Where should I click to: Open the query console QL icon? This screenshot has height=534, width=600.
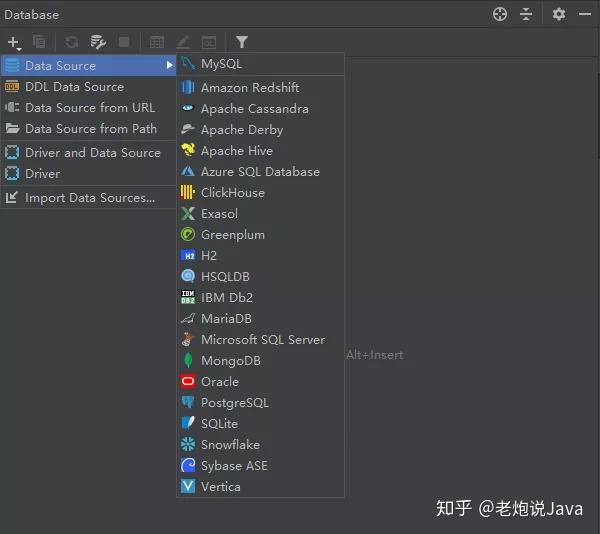(209, 42)
